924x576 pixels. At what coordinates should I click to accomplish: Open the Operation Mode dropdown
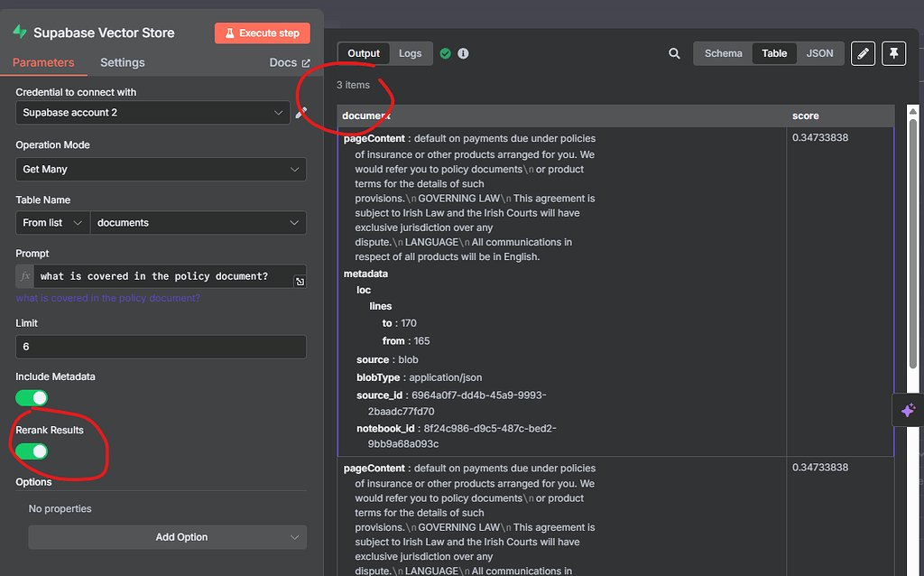pos(161,169)
